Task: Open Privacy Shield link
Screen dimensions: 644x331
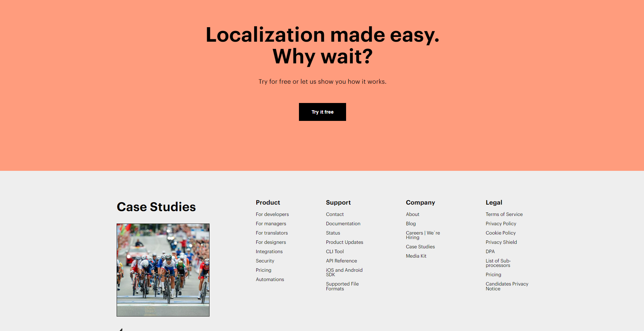Action: pyautogui.click(x=501, y=242)
